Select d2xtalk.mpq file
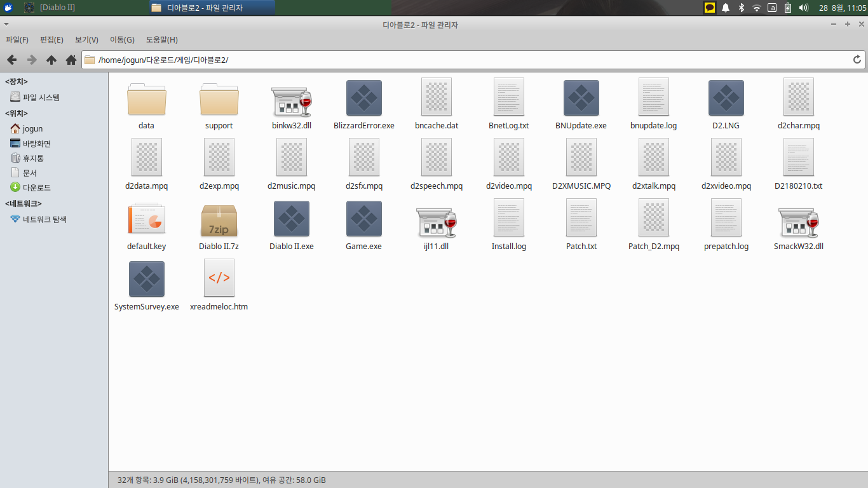868x488 pixels. click(x=654, y=158)
